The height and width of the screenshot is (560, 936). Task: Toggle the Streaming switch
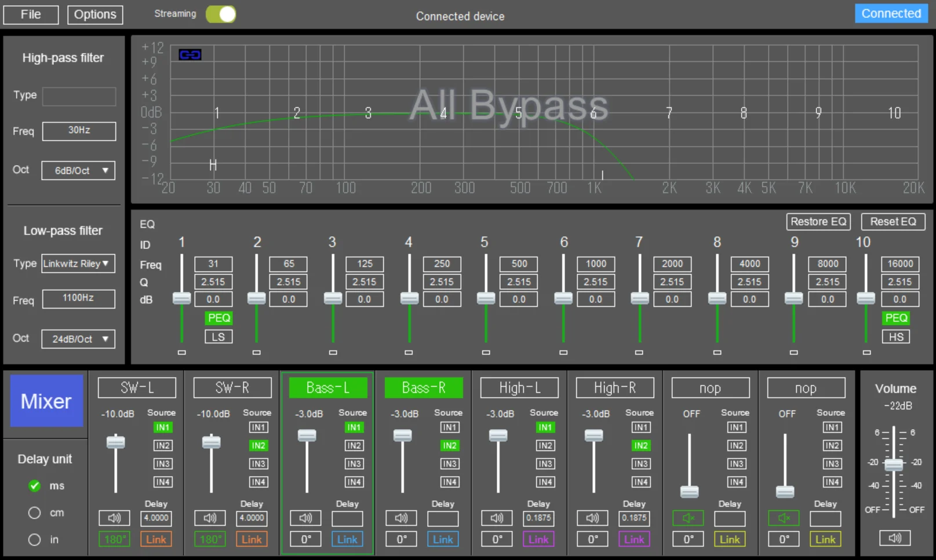(x=221, y=14)
